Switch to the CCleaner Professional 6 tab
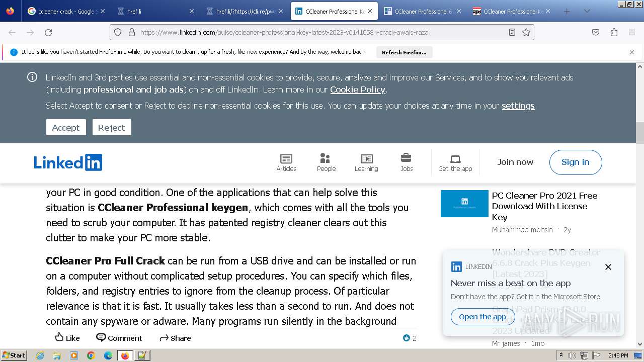Screen dimensions: 644x362 click(x=423, y=11)
